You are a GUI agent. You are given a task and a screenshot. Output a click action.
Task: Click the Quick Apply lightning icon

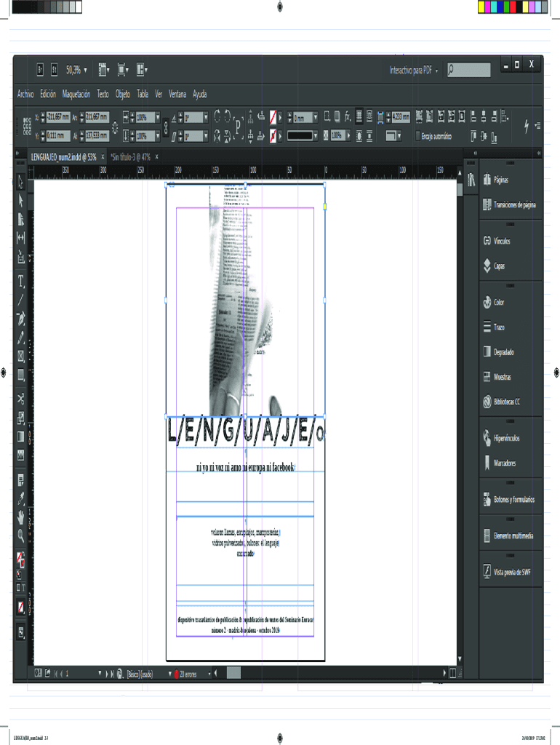(x=527, y=126)
